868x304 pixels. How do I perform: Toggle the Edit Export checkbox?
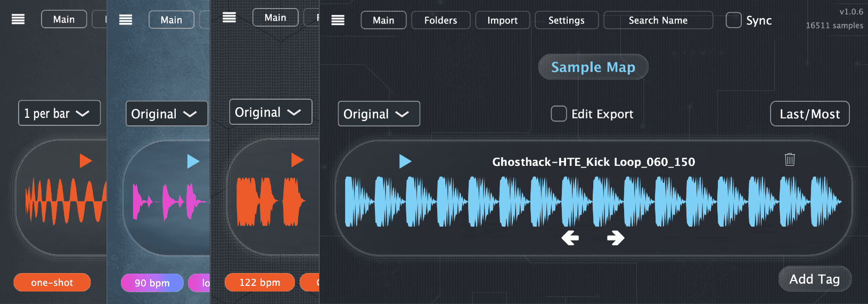(559, 114)
